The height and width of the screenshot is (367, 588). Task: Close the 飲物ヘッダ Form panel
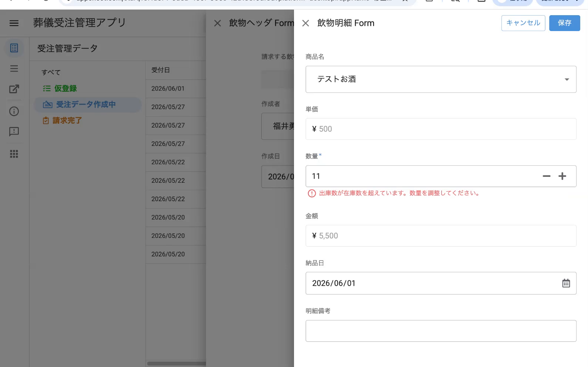tap(217, 23)
